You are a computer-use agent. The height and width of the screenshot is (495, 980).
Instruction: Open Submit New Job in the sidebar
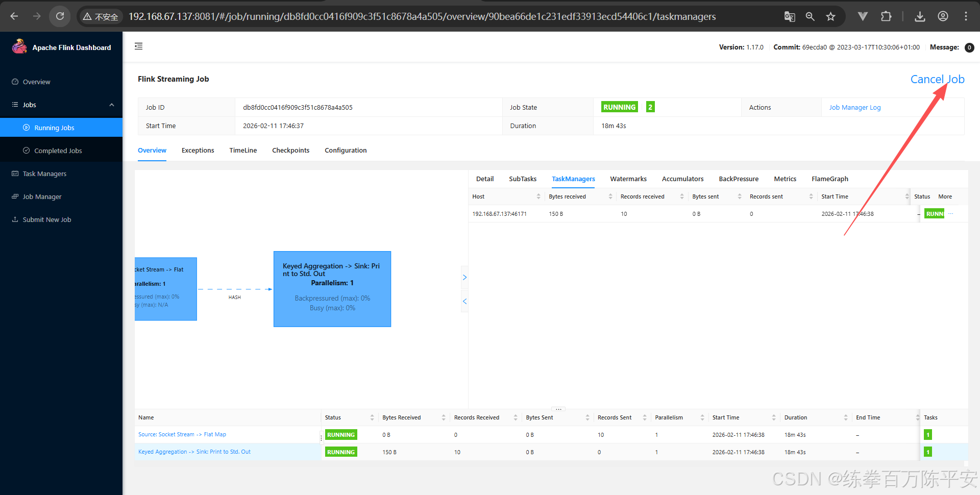[61, 219]
